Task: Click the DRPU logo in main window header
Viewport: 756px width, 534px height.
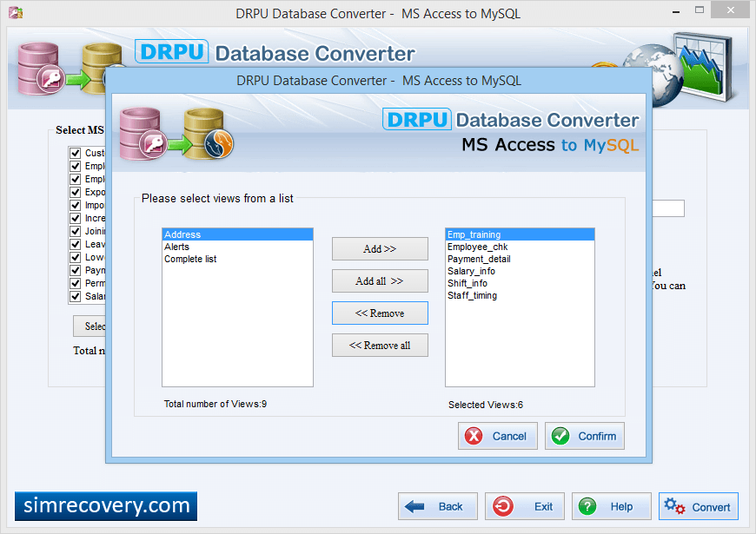Action: coord(172,51)
